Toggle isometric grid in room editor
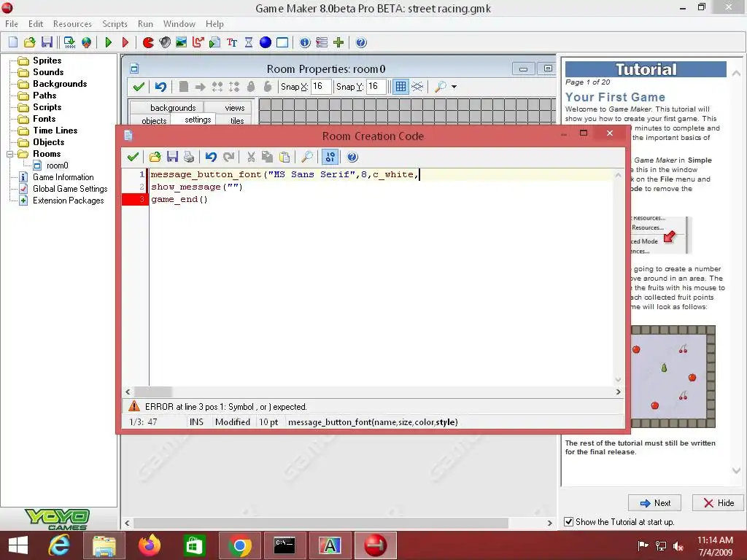The height and width of the screenshot is (560, 747). (417, 87)
